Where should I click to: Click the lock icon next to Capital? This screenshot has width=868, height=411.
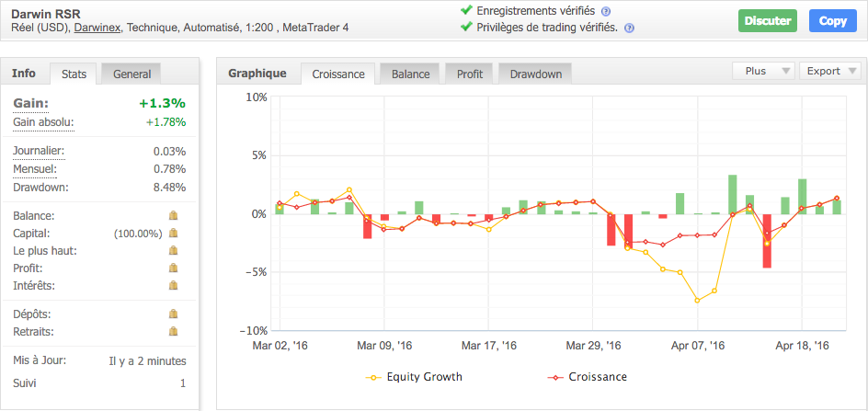173,233
